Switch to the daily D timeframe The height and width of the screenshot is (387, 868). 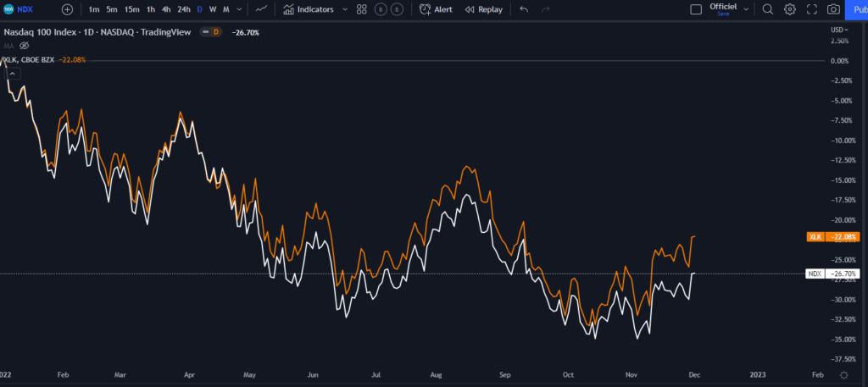click(200, 9)
